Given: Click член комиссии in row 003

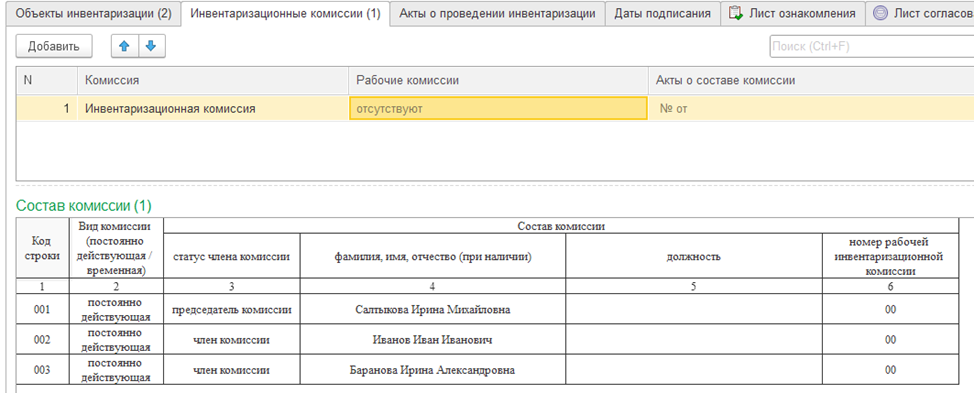Looking at the screenshot, I should click(x=232, y=370).
